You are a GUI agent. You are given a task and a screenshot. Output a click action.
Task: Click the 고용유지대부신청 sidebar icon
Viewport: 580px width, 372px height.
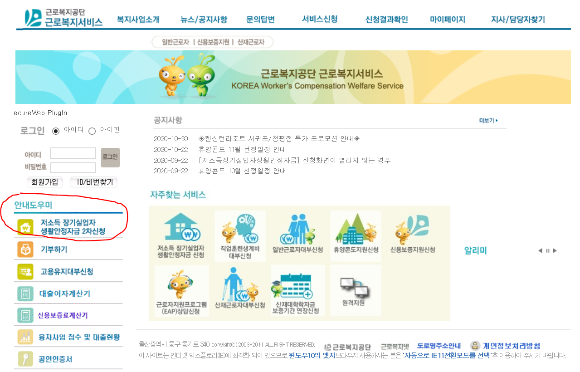point(25,271)
